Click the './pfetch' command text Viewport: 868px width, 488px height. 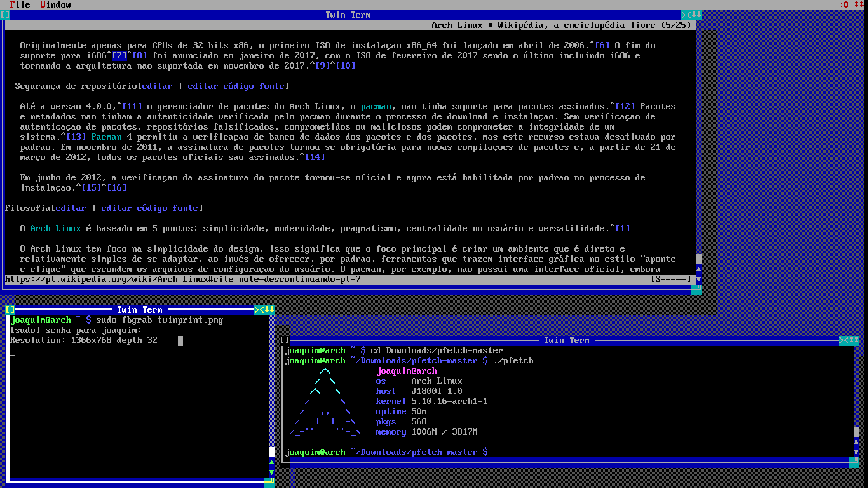point(513,360)
